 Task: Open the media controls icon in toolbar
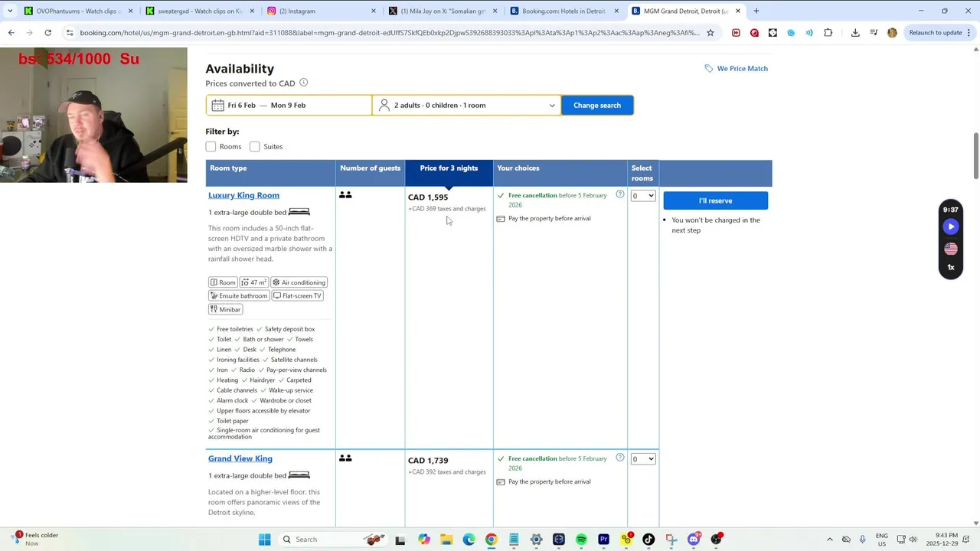[874, 33]
